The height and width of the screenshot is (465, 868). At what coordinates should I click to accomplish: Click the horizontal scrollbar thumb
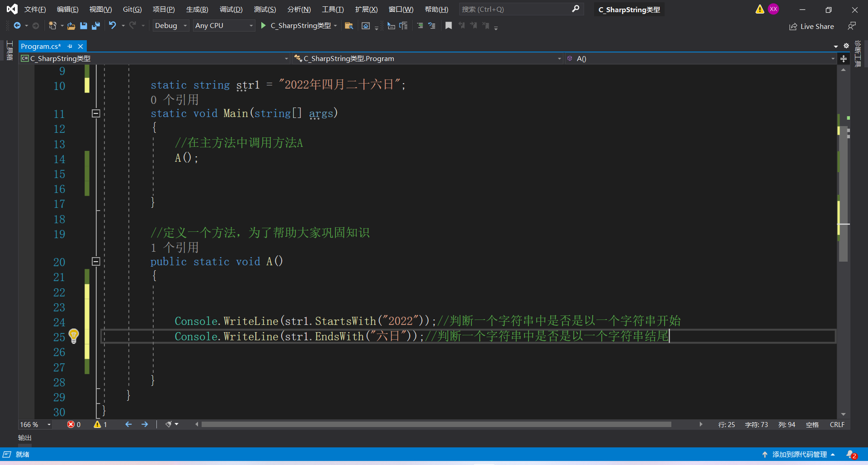[x=436, y=424]
